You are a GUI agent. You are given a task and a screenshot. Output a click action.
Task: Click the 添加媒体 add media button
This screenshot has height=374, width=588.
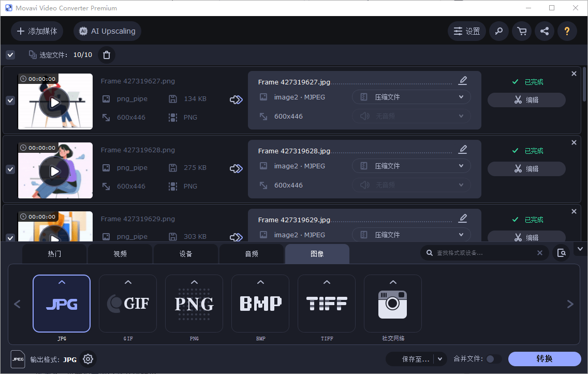[37, 31]
